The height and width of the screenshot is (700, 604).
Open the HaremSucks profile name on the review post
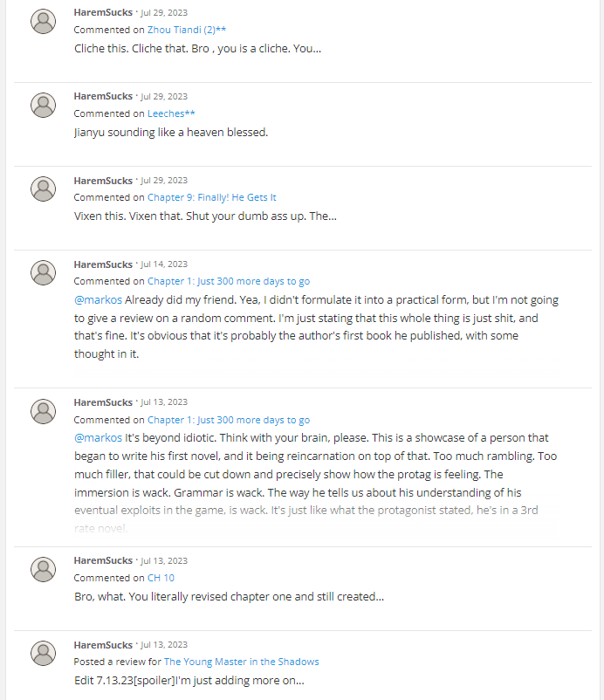[103, 644]
